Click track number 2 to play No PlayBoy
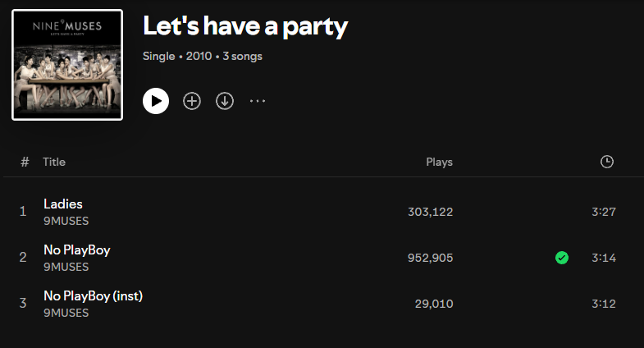The width and height of the screenshot is (644, 348). (23, 258)
